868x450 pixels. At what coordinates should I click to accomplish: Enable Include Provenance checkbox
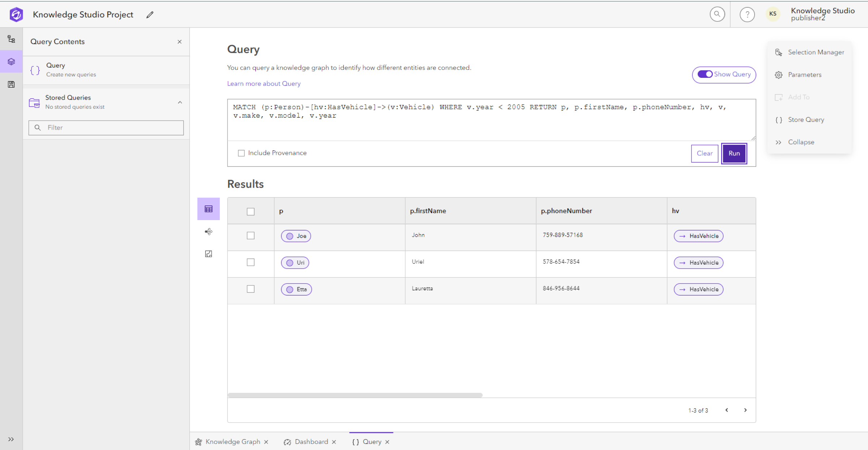241,153
